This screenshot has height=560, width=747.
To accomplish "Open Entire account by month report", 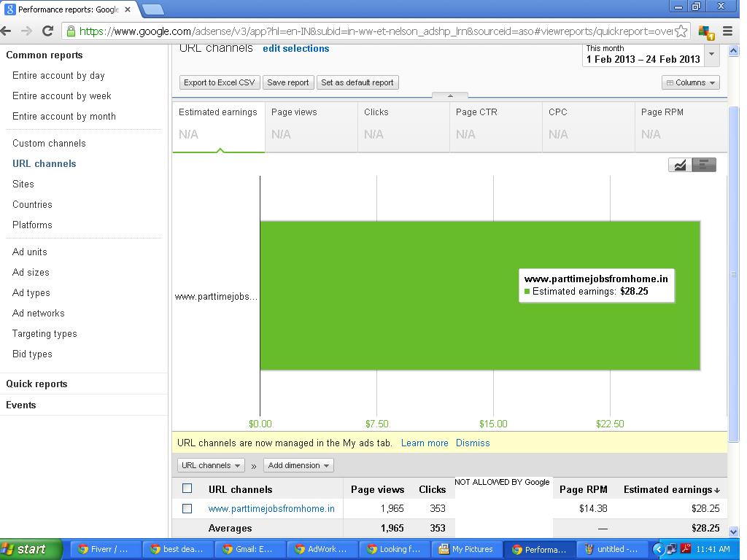I will (64, 117).
